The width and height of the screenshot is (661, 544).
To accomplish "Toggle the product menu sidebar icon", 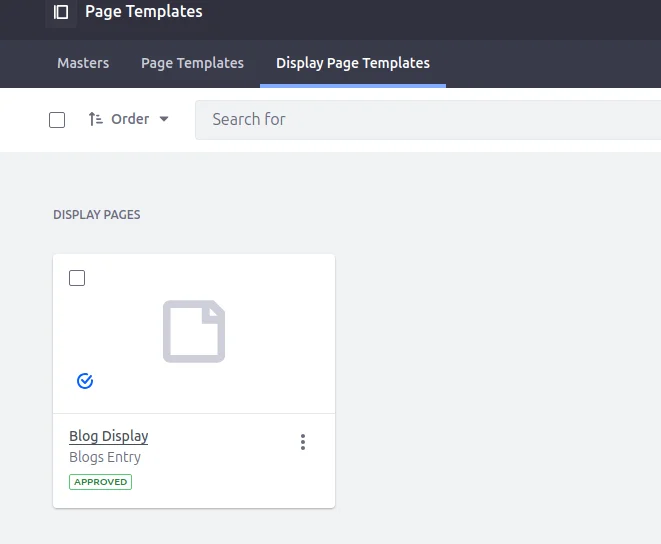I will click(61, 12).
